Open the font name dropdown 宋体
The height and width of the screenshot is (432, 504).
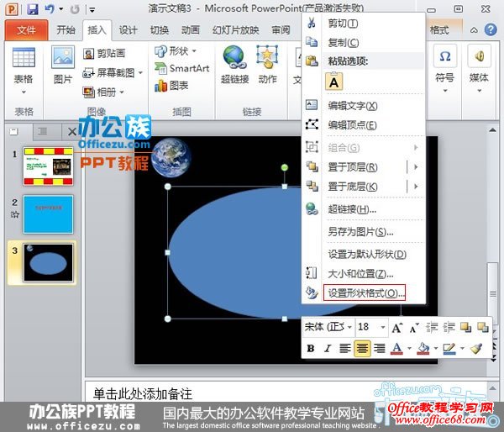click(349, 328)
